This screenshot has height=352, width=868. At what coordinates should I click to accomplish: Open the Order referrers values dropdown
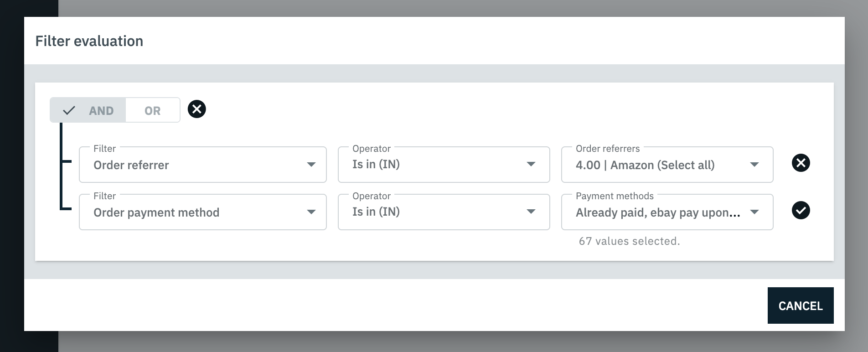pos(667,165)
